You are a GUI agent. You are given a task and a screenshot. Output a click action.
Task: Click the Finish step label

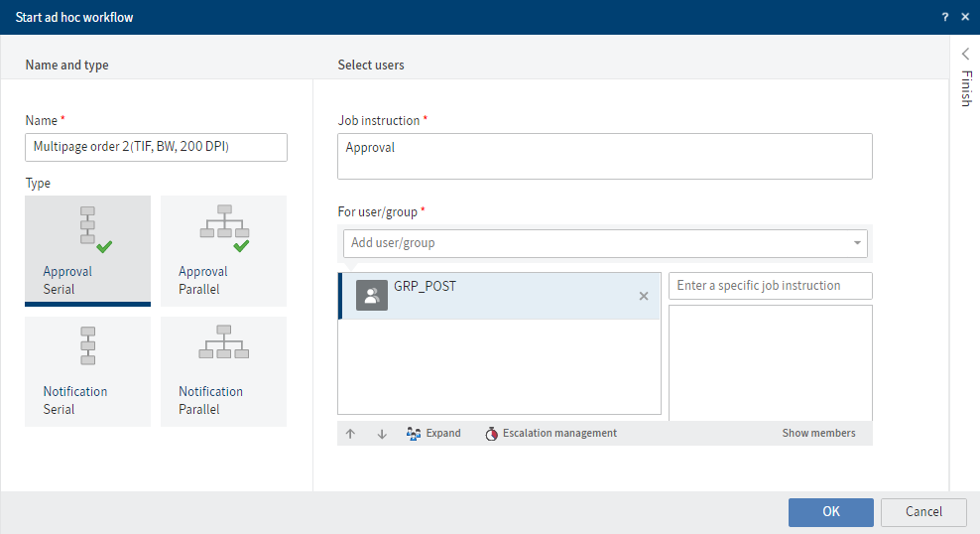tap(965, 89)
